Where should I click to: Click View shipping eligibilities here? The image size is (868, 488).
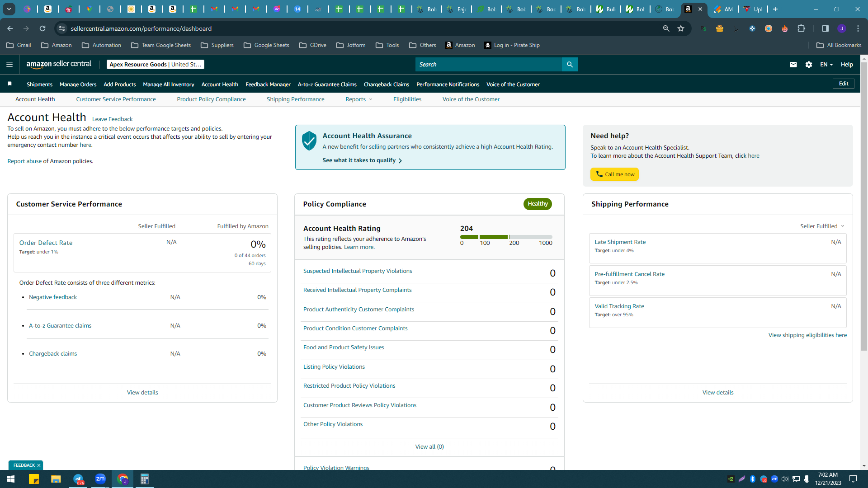[x=807, y=335]
